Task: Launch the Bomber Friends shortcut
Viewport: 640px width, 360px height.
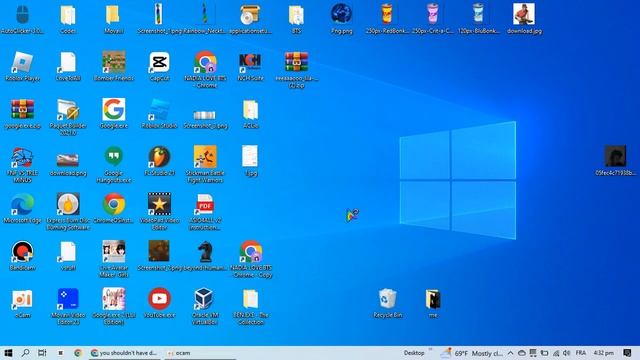Action: coord(113,67)
